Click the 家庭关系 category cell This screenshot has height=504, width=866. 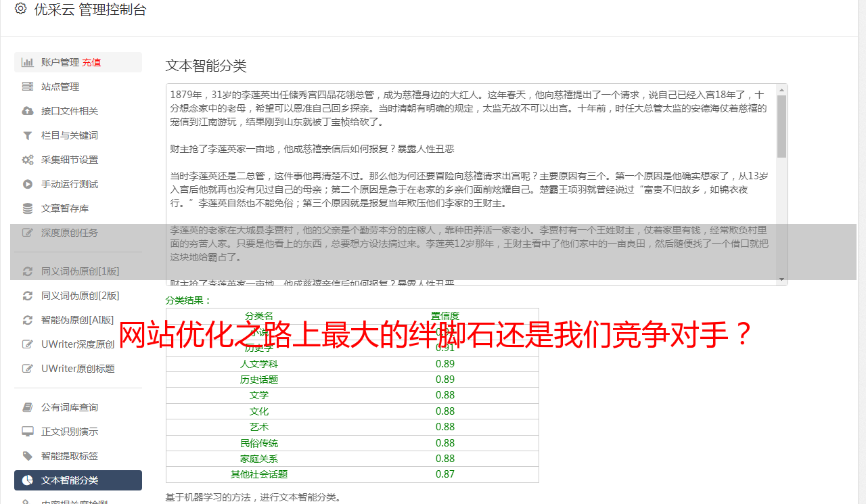point(259,459)
